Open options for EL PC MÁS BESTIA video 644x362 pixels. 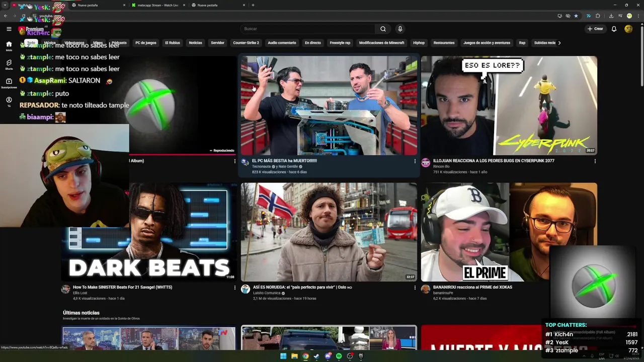415,161
